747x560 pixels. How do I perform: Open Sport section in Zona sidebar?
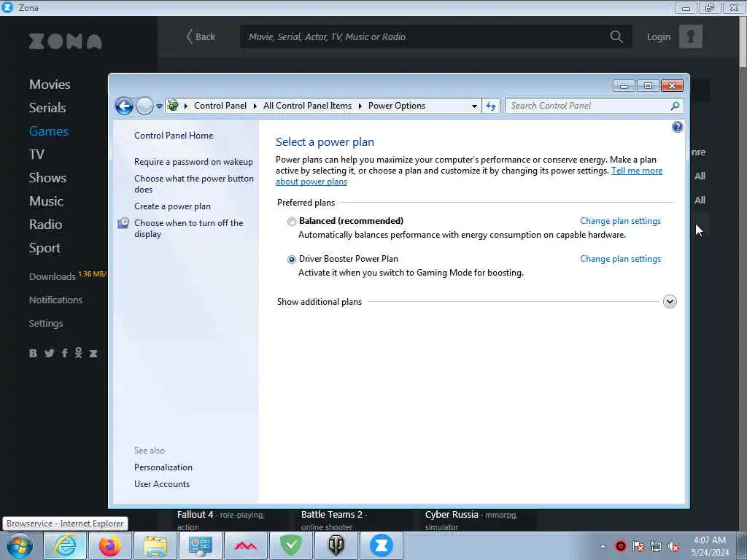(x=44, y=248)
